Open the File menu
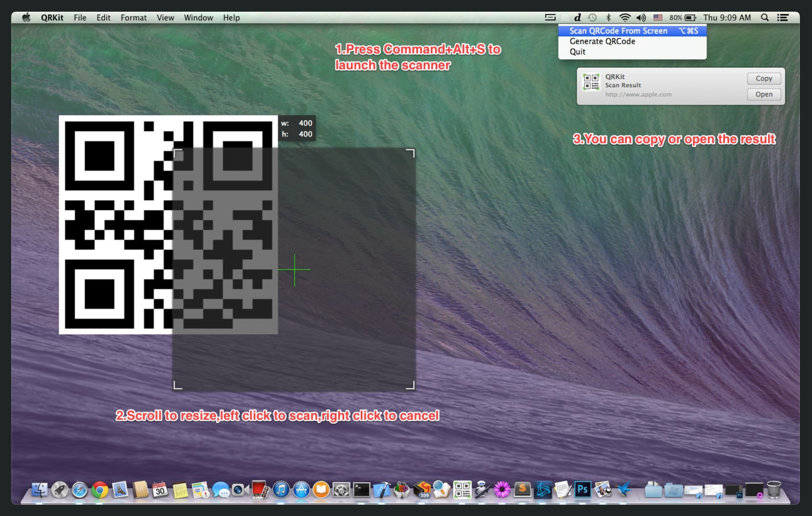Screen dimensions: 812x516 tap(80, 17)
